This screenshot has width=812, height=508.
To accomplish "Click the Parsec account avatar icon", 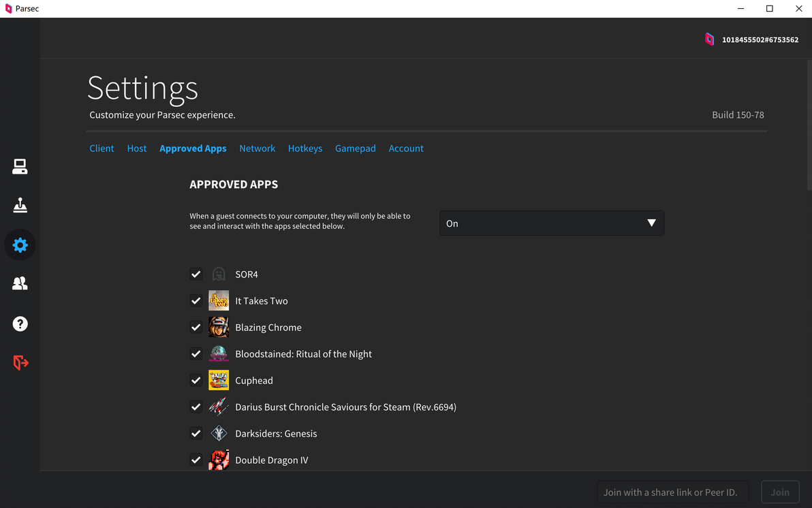I will coord(709,39).
